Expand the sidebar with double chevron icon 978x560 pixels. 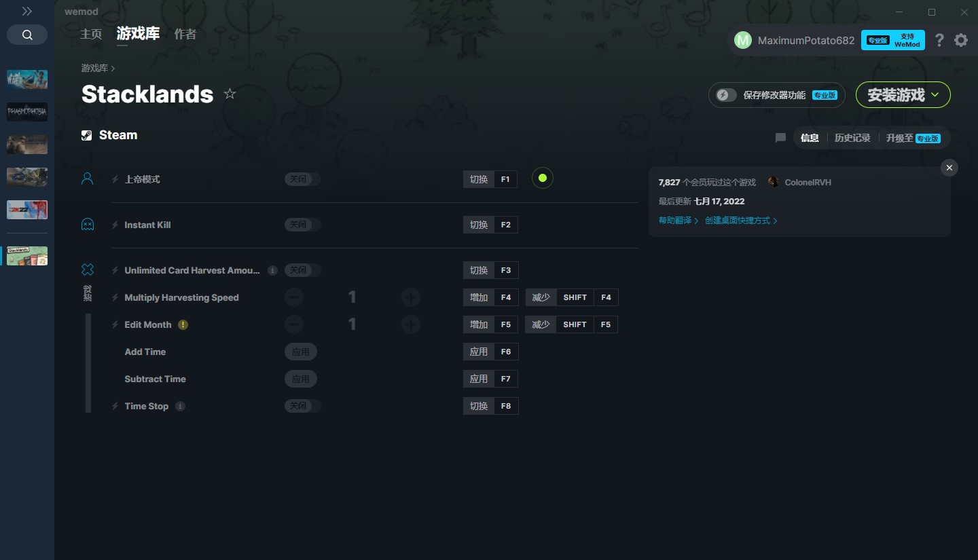coord(26,12)
